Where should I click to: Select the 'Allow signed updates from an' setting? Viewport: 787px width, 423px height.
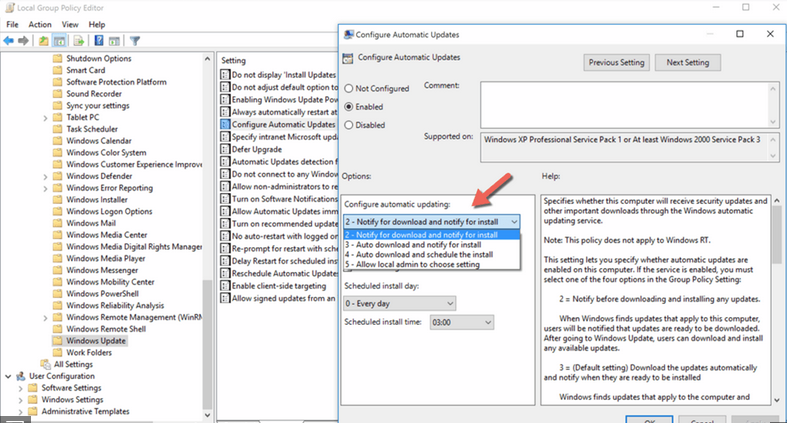pos(278,298)
